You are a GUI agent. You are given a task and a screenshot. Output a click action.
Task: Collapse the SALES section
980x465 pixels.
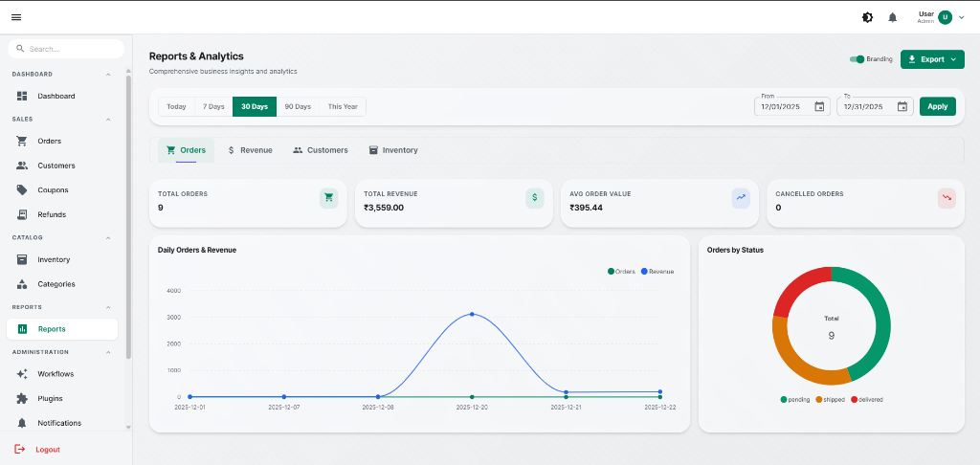[x=108, y=120]
